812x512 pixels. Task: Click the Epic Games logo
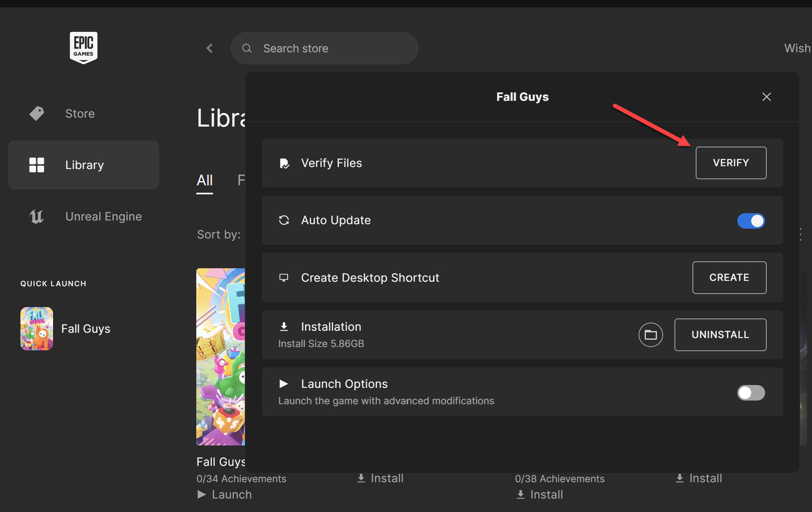click(83, 48)
